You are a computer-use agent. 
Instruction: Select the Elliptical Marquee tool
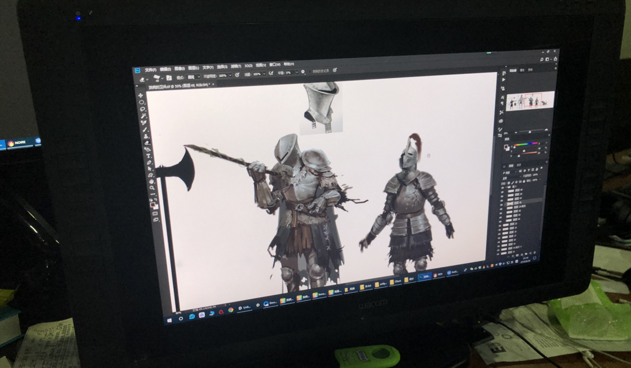click(142, 102)
